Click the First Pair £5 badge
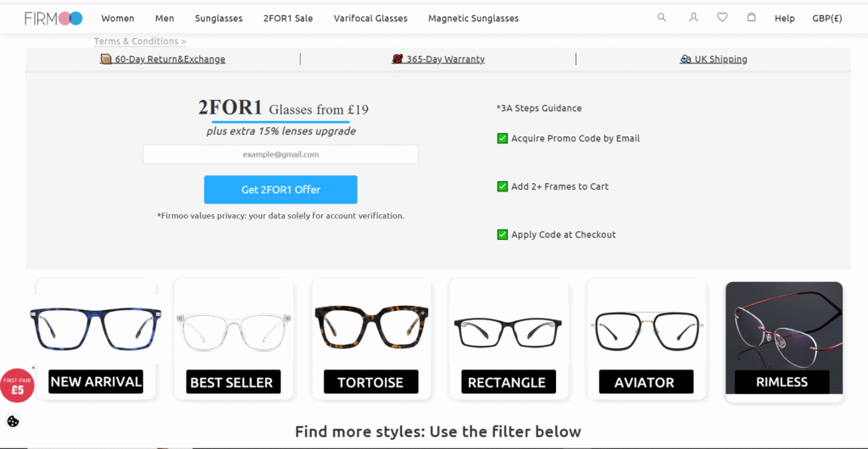 click(x=17, y=386)
